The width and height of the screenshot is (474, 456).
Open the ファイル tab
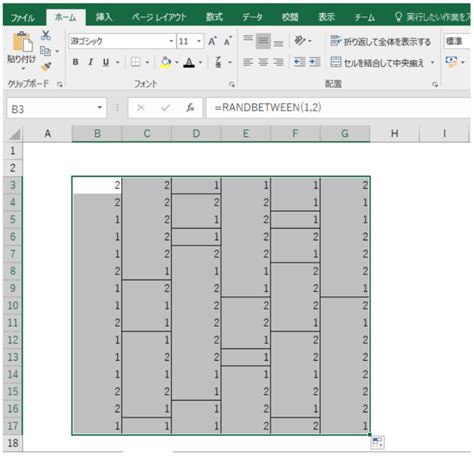23,17
